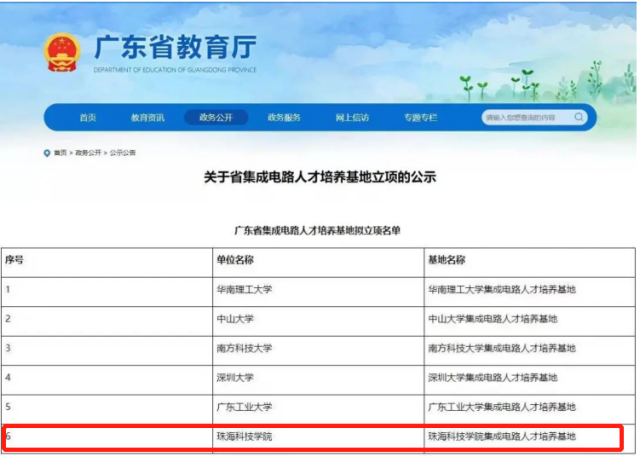This screenshot has height=457, width=640.
Task: Click 珠海科技学院集成电路人才培养基地 cell
Action: point(530,438)
